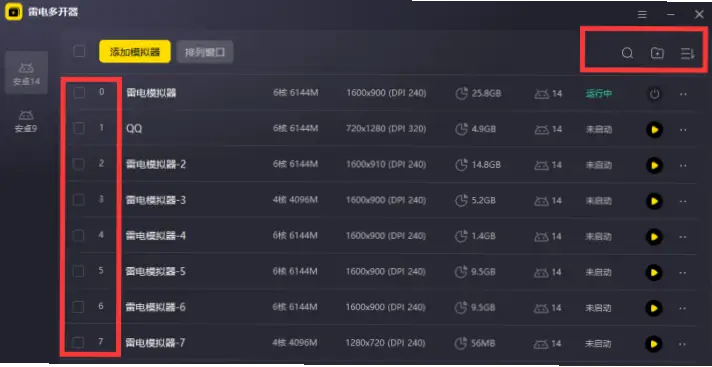The height and width of the screenshot is (367, 712).
Task: Open more options for 雷电模拟器-5
Action: (x=683, y=273)
